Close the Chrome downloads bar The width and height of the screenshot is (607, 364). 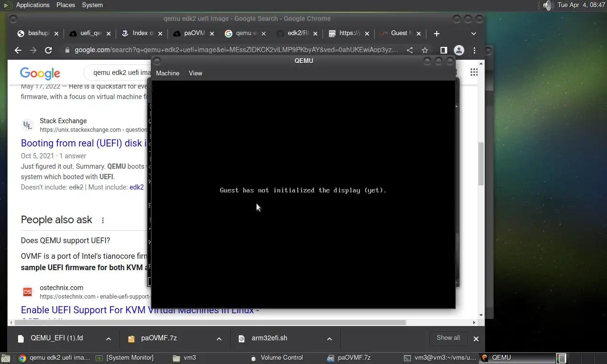tap(476, 338)
